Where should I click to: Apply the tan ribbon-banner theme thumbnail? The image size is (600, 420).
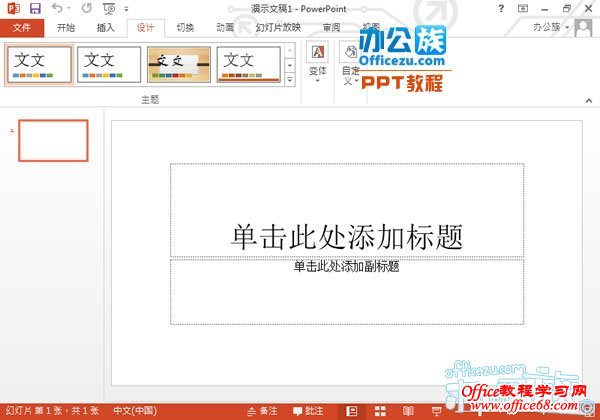pos(179,64)
